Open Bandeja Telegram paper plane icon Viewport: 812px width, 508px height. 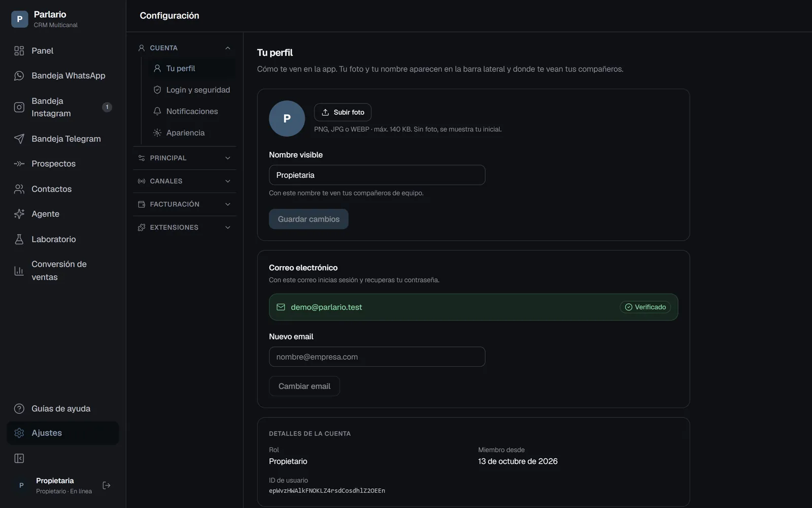click(19, 139)
